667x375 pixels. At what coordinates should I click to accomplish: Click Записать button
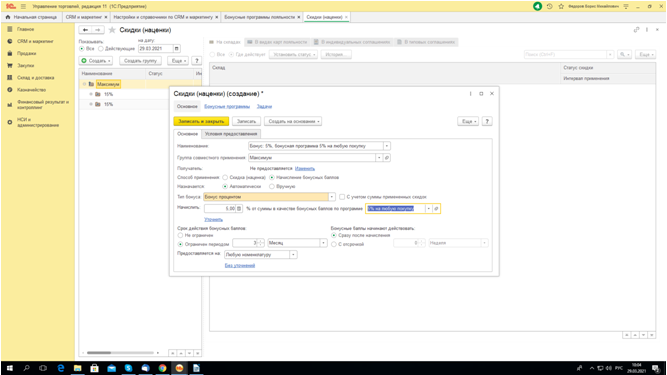point(246,121)
